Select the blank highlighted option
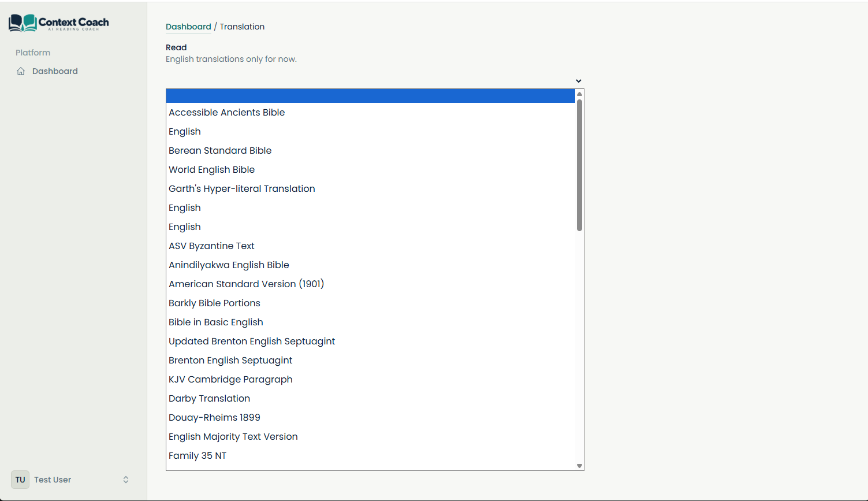This screenshot has width=868, height=501. tap(370, 96)
